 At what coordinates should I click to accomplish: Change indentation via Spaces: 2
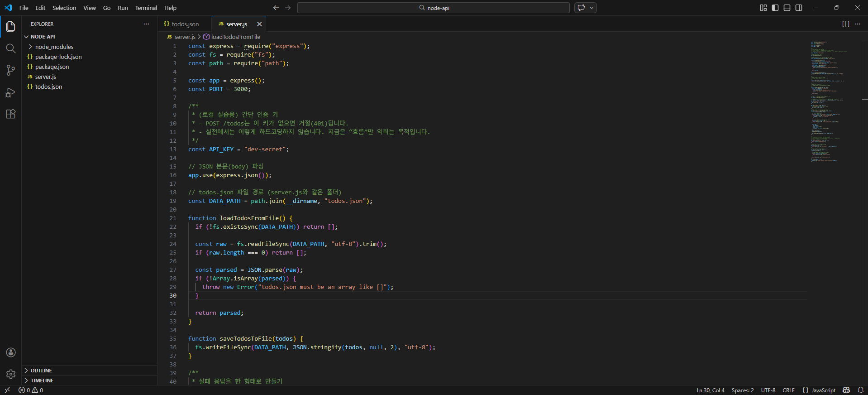point(743,390)
